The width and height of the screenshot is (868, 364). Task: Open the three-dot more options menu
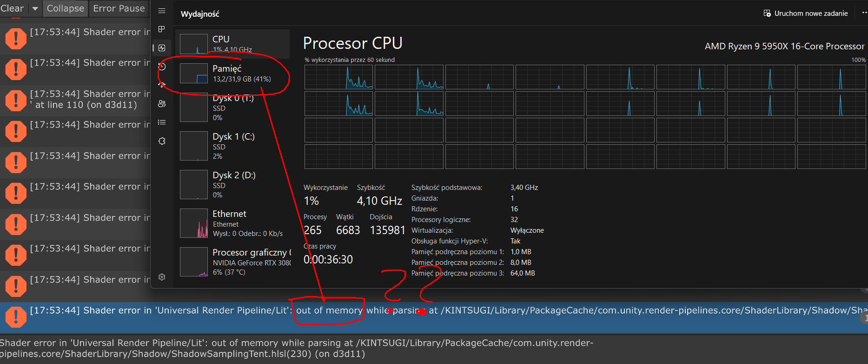pyautogui.click(x=864, y=13)
